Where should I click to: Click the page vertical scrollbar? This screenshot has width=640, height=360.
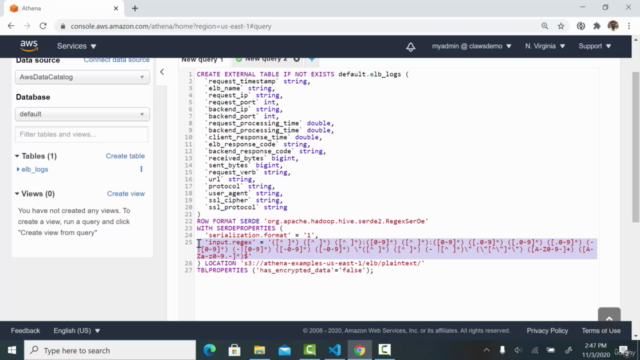[x=636, y=147]
